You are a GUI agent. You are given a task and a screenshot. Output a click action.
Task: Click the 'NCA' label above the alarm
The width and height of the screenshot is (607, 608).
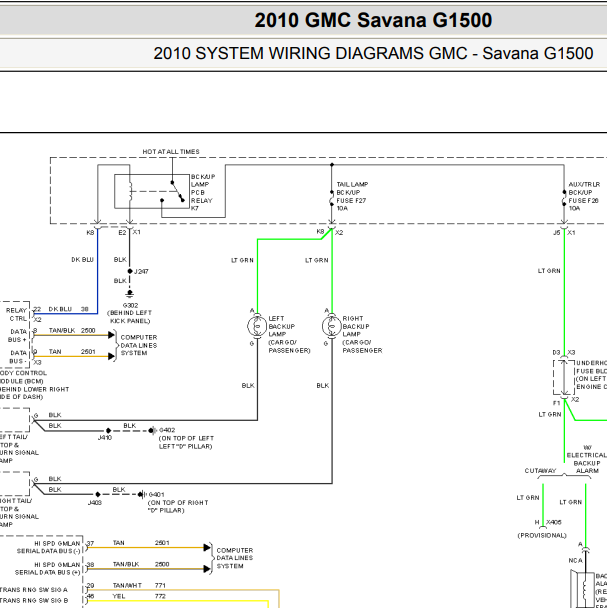tap(575, 561)
